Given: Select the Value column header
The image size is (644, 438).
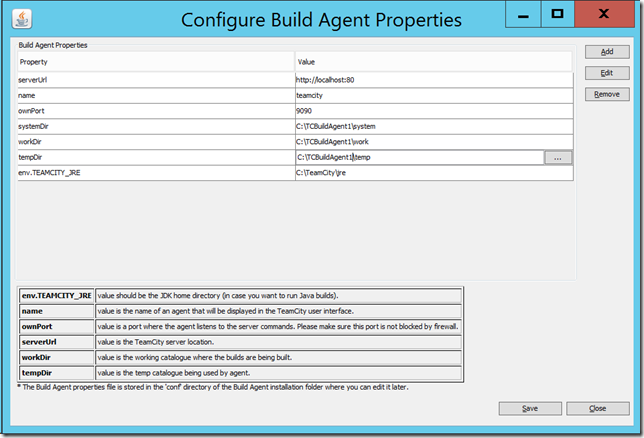Looking at the screenshot, I should click(x=434, y=62).
